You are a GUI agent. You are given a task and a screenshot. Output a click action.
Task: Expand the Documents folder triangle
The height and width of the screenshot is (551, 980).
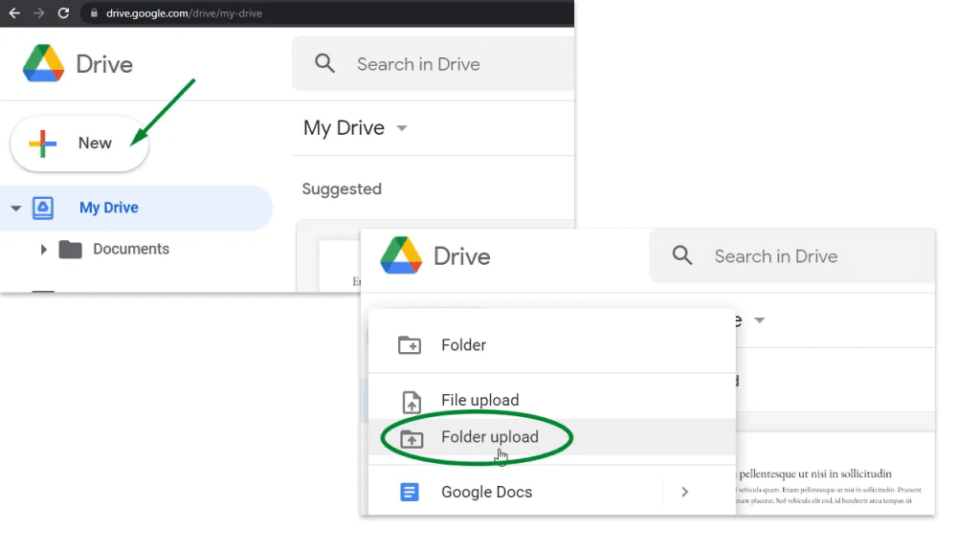[43, 250]
